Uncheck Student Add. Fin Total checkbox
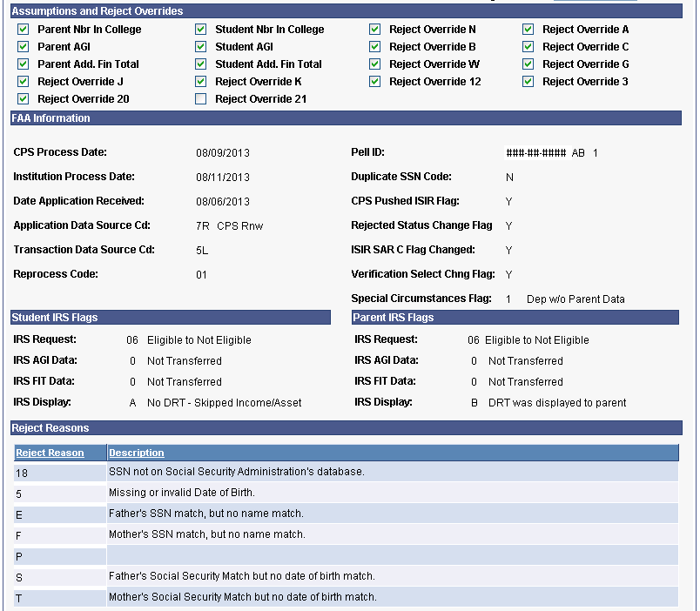 tap(201, 64)
